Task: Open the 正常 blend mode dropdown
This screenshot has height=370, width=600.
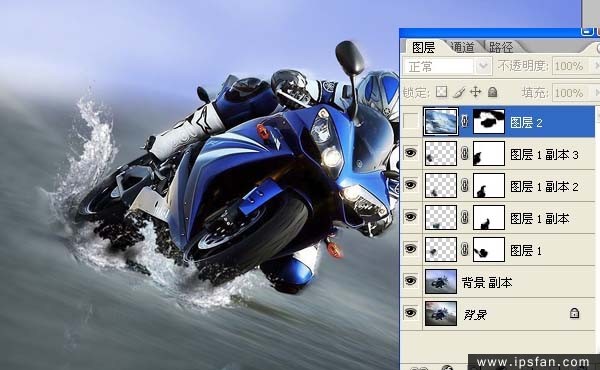Action: [447, 67]
